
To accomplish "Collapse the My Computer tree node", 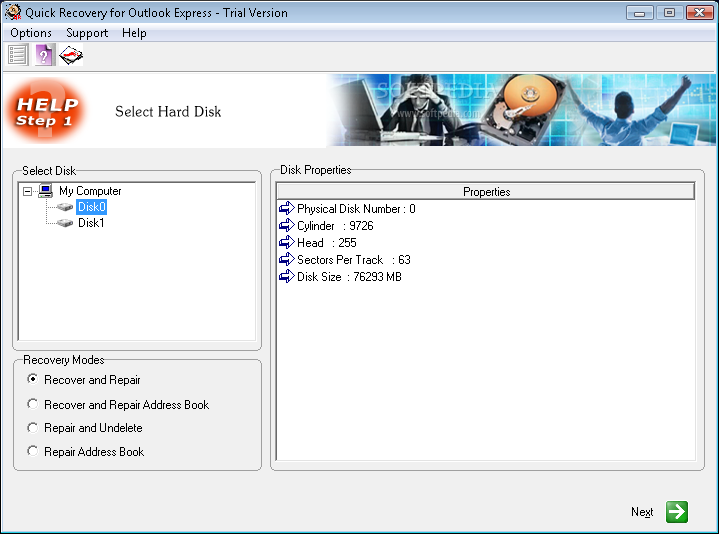I will tap(28, 191).
